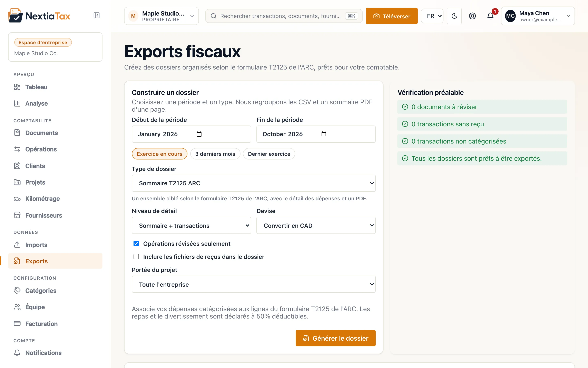
Task: Open Notifications in the sidebar
Action: pos(55,353)
